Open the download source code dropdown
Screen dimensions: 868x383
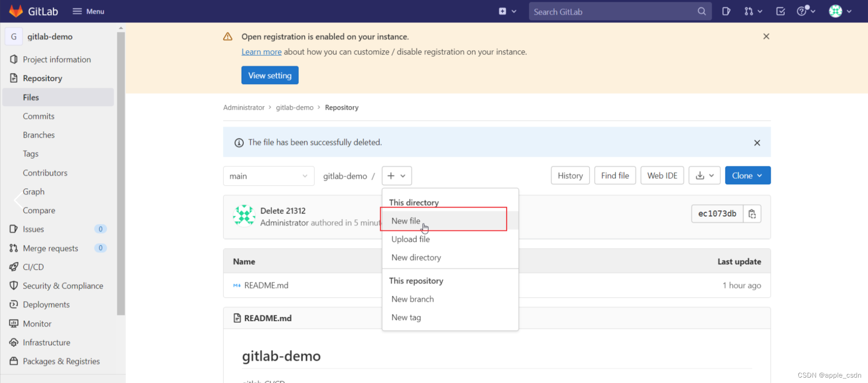[704, 175]
